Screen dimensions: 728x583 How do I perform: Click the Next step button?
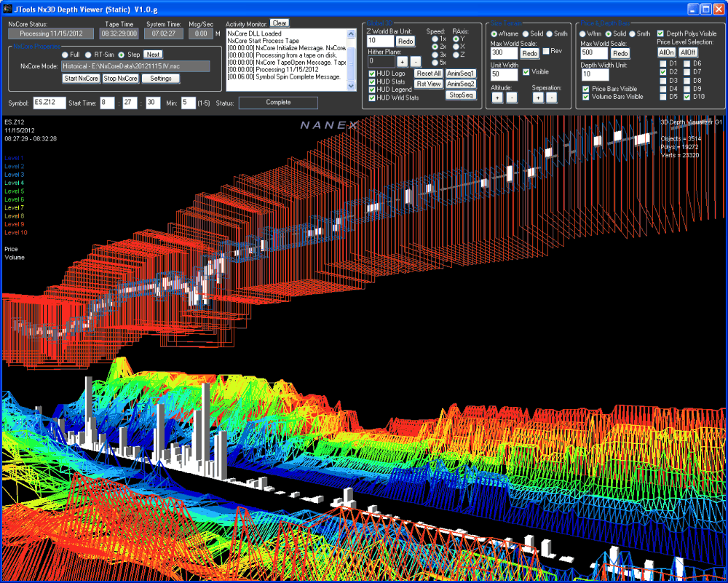point(153,55)
